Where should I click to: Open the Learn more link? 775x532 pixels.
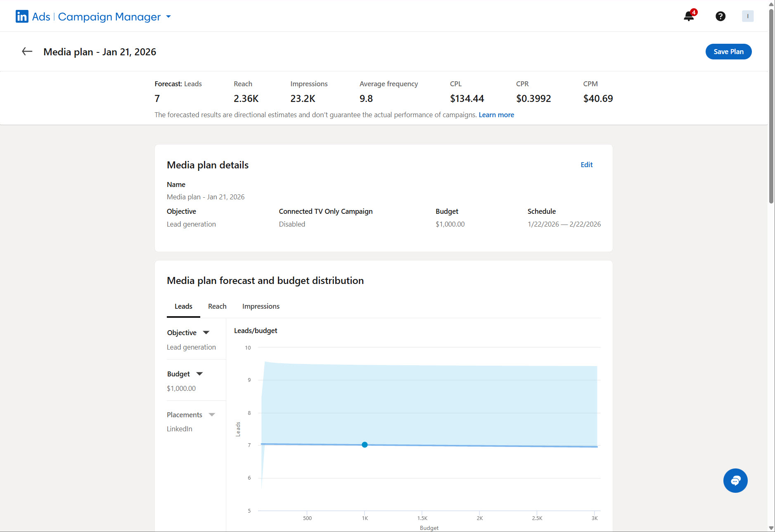[496, 115]
